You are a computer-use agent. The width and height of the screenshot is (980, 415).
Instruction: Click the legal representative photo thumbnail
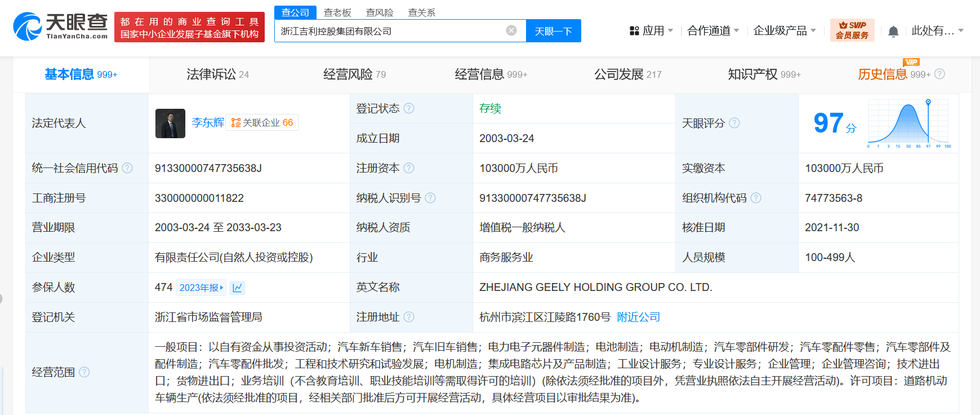(x=170, y=123)
